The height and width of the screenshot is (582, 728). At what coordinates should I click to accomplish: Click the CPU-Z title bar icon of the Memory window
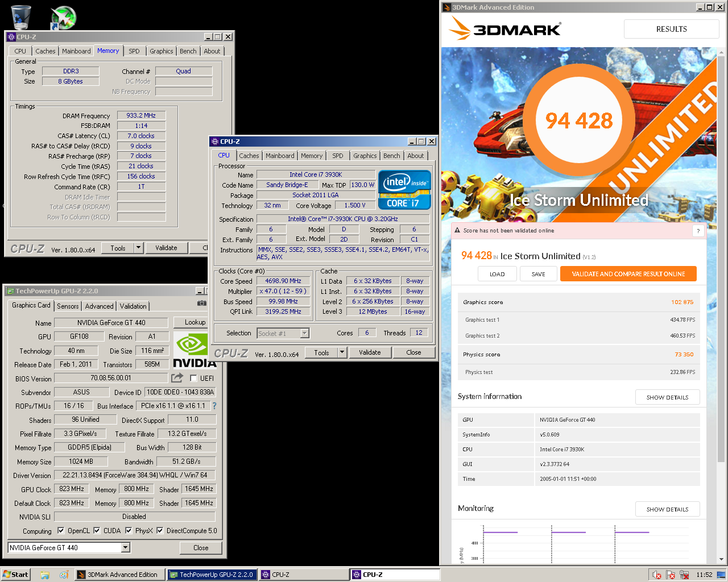pyautogui.click(x=11, y=37)
